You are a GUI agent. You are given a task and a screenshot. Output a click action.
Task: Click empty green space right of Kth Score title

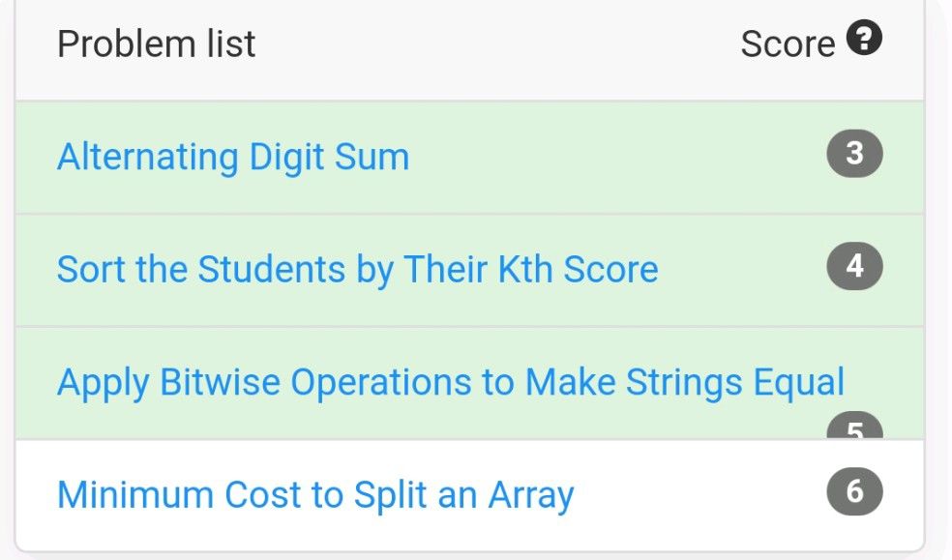(x=741, y=270)
